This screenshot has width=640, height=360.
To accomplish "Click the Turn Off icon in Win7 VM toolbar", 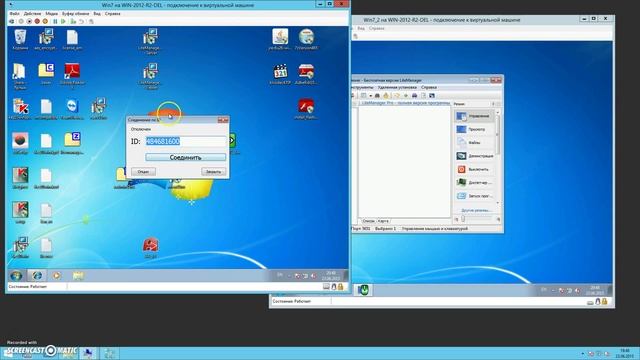I will [29, 21].
